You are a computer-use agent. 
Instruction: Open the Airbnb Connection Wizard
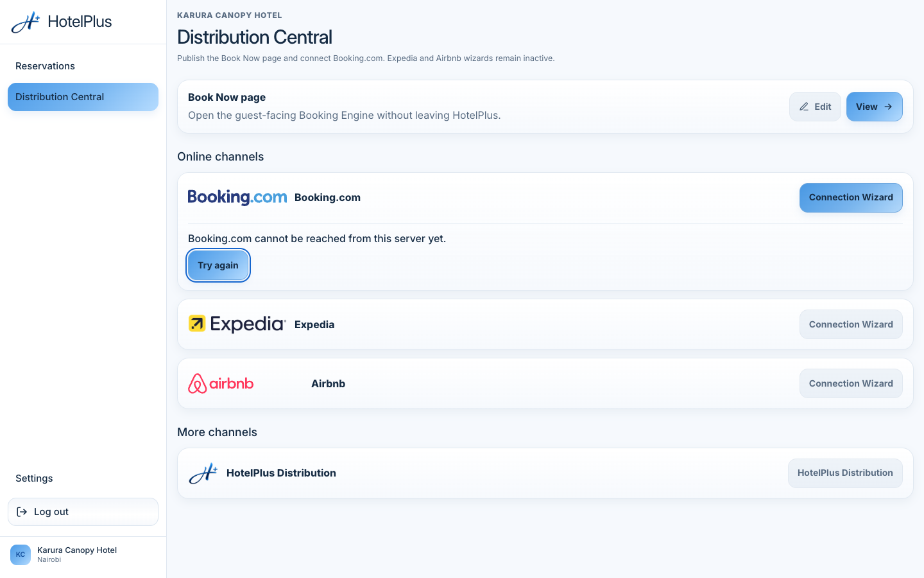[851, 383]
